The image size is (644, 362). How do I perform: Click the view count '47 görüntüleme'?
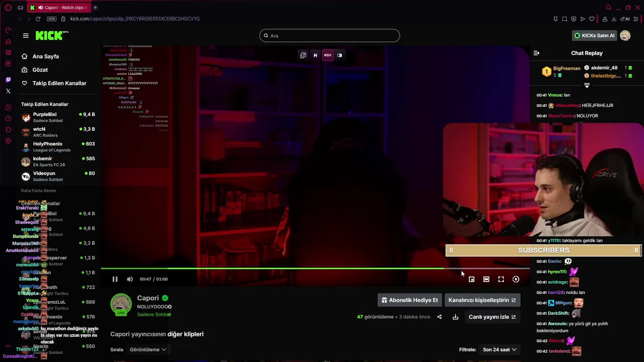[x=375, y=317]
